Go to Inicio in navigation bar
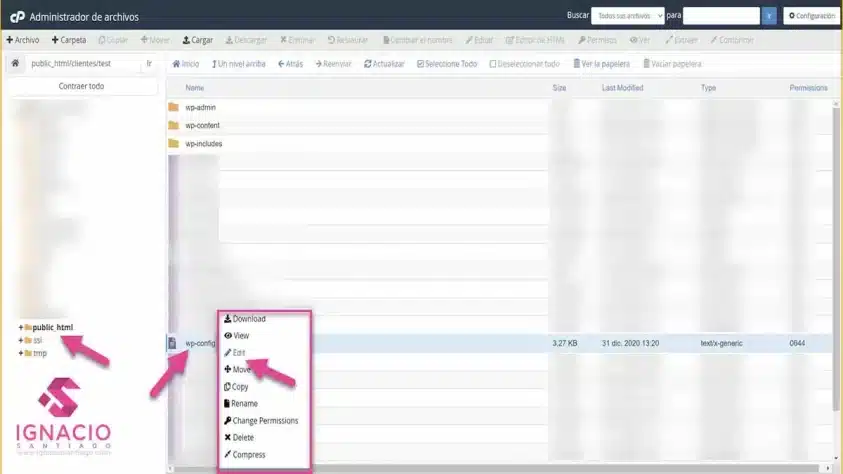The width and height of the screenshot is (843, 474). click(185, 64)
